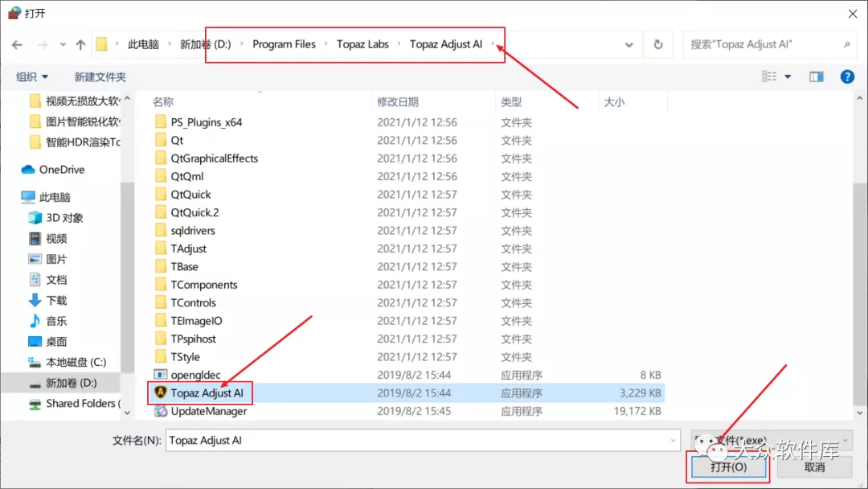Sort by 修改日期 column header
This screenshot has width=868, height=489.
pos(398,102)
